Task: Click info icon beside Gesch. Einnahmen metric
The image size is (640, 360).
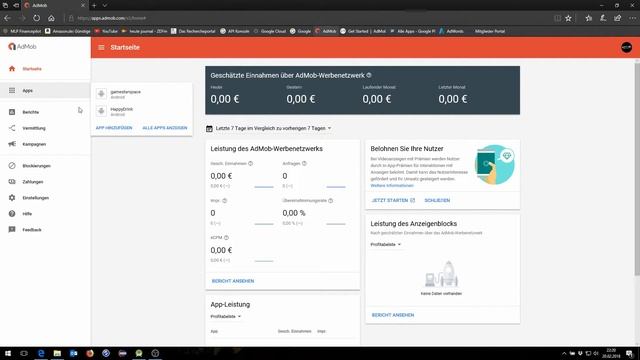Action: point(251,163)
